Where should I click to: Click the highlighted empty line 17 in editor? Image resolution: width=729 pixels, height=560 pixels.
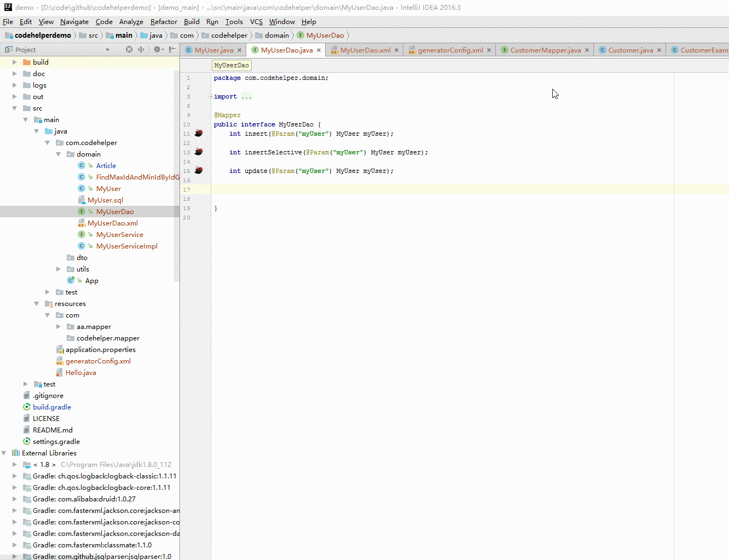[470, 189]
